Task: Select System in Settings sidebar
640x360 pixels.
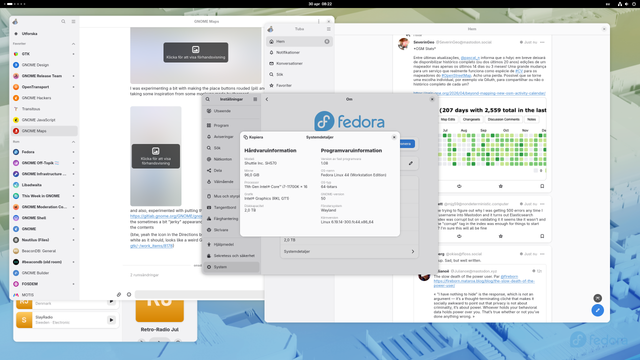Action: click(231, 267)
